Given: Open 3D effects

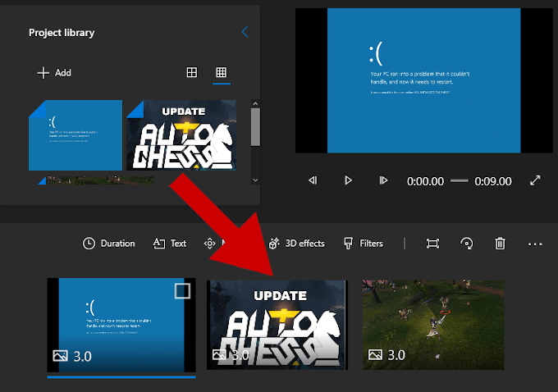Looking at the screenshot, I should click(x=297, y=244).
